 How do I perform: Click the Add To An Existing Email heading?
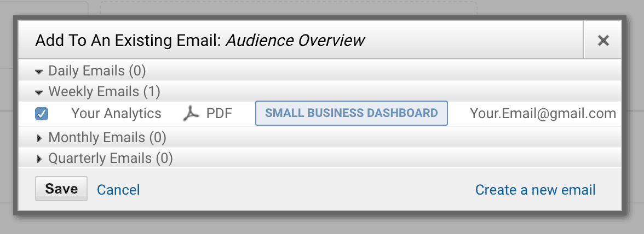pos(129,40)
